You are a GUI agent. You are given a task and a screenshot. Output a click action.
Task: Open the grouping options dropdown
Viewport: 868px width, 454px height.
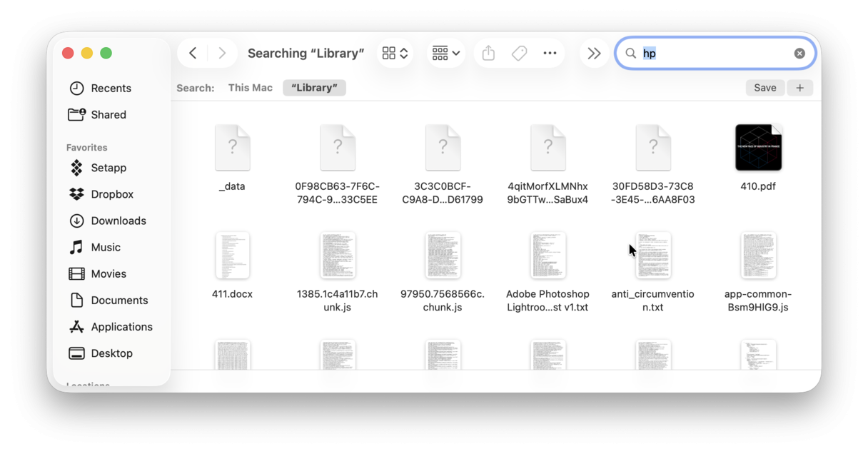coord(445,53)
